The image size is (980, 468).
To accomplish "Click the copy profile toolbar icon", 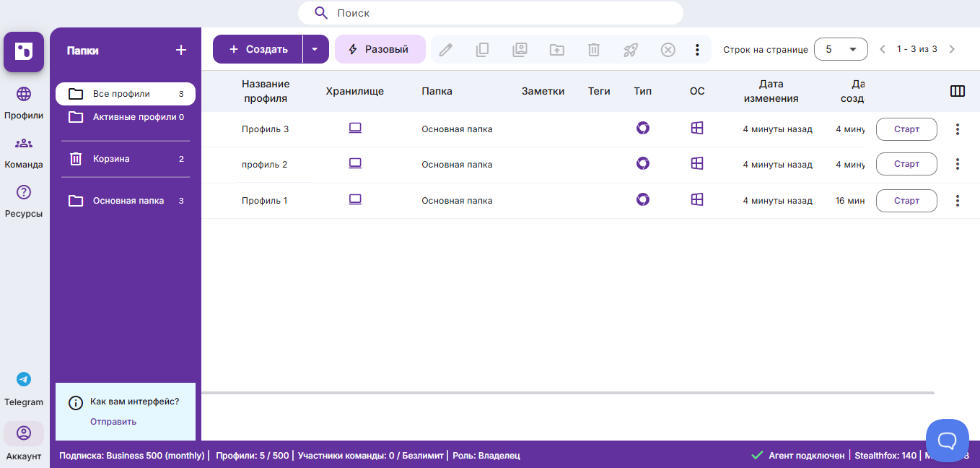I will coord(482,50).
